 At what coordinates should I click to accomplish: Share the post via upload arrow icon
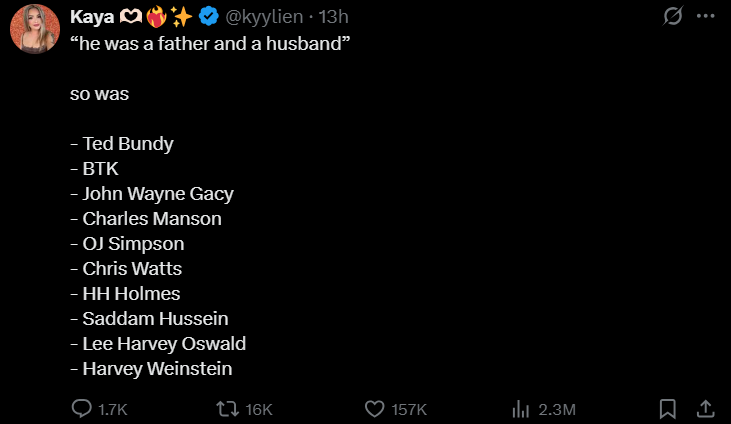pyautogui.click(x=705, y=409)
